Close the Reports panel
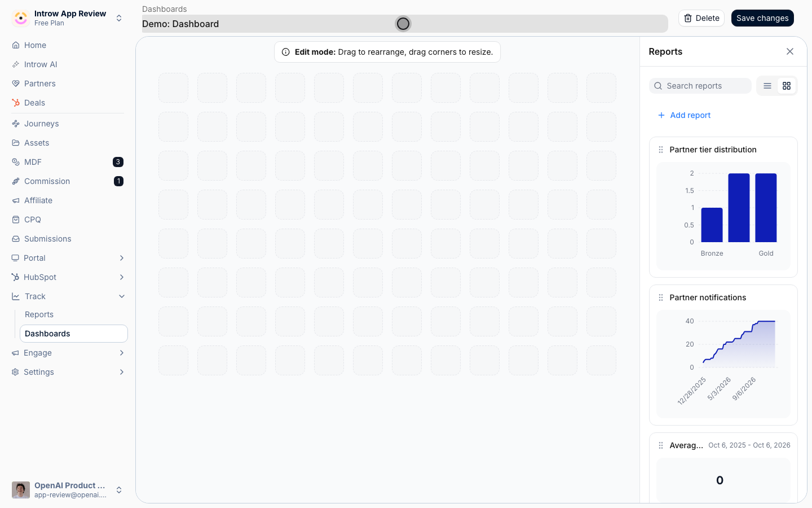 790,51
